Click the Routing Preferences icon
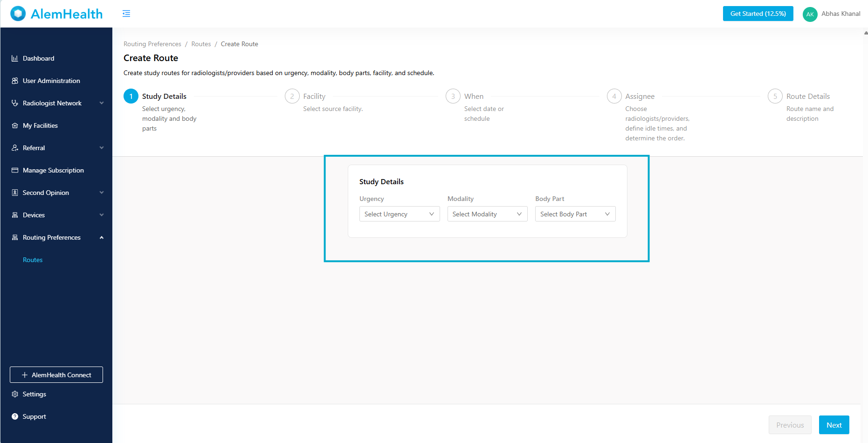The height and width of the screenshot is (443, 868). (x=15, y=237)
